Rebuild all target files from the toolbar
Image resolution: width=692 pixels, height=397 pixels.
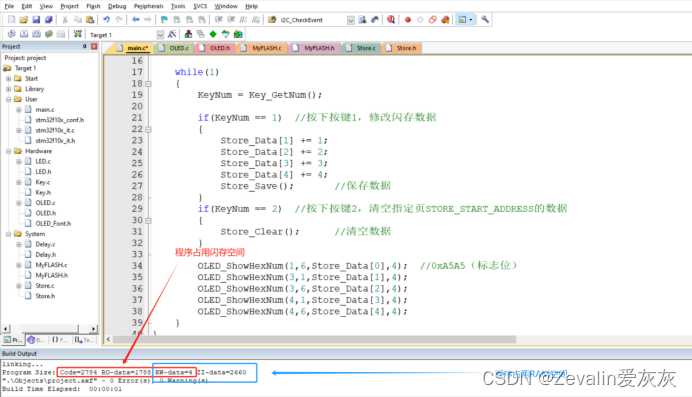[x=36, y=34]
